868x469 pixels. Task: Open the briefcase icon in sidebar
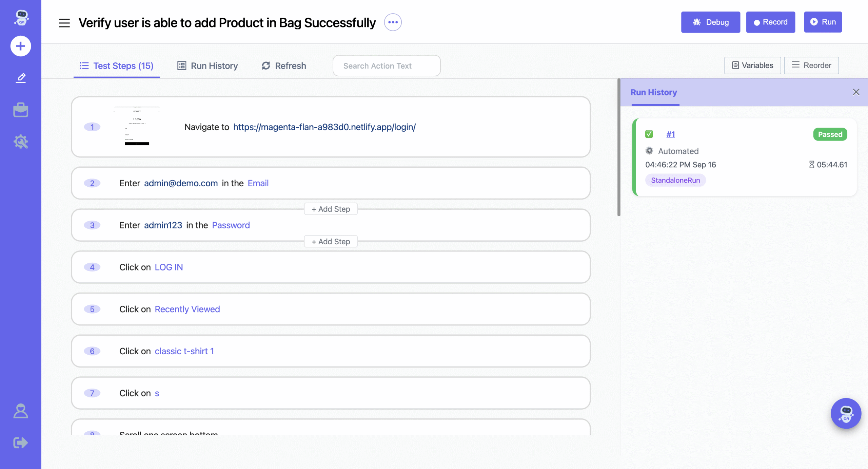pyautogui.click(x=21, y=110)
